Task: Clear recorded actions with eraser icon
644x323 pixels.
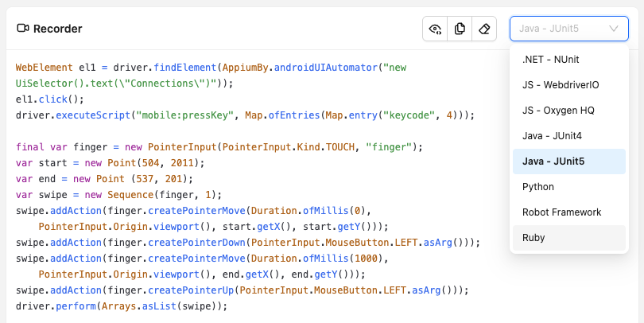Action: (483, 29)
